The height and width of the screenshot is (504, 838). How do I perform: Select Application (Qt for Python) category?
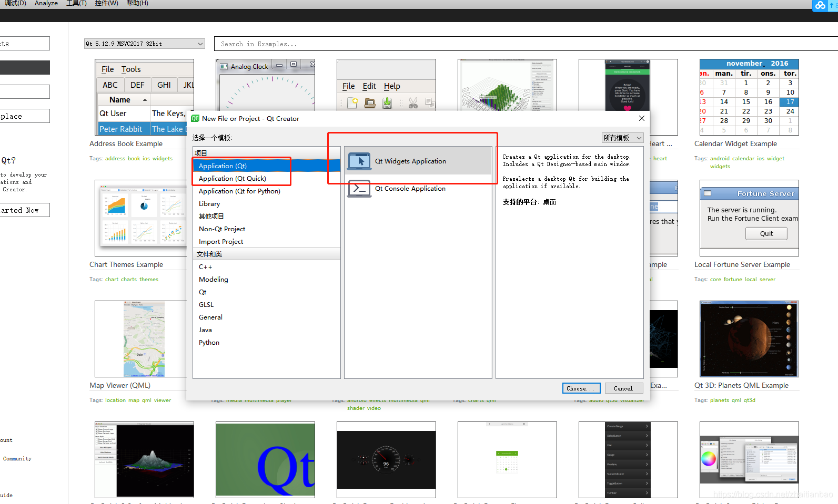coord(267,191)
